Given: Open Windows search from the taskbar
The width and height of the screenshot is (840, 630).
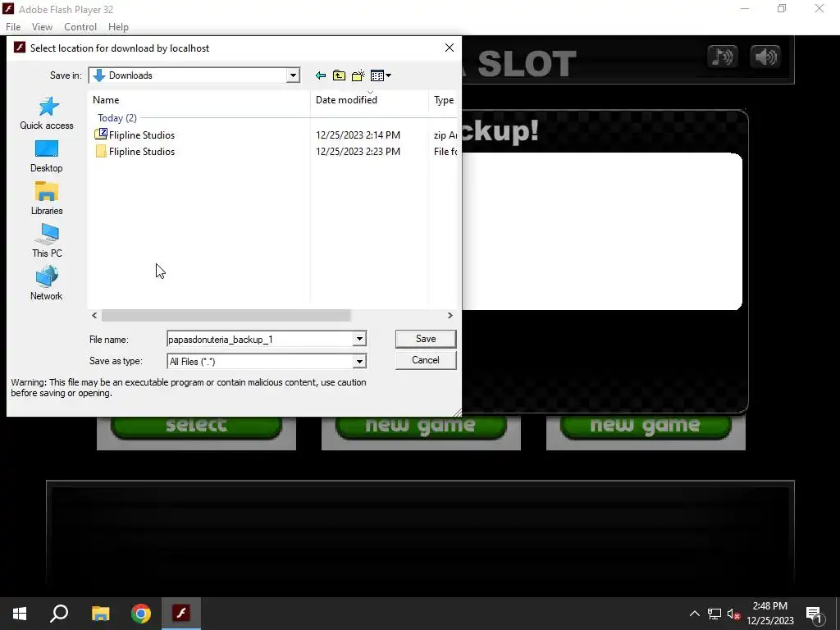Looking at the screenshot, I should click(x=59, y=614).
